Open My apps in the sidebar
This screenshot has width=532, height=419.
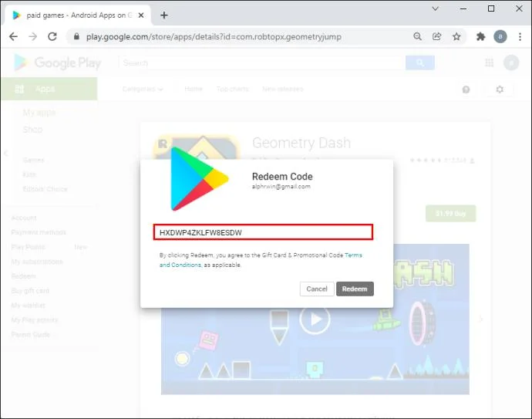tap(39, 113)
